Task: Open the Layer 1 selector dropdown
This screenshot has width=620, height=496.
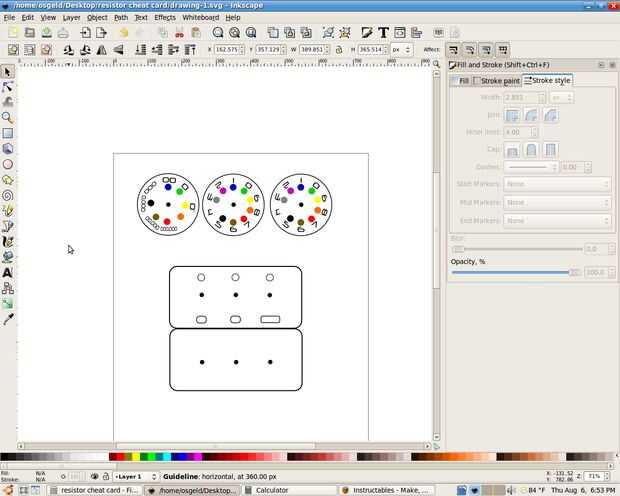Action: pos(136,477)
